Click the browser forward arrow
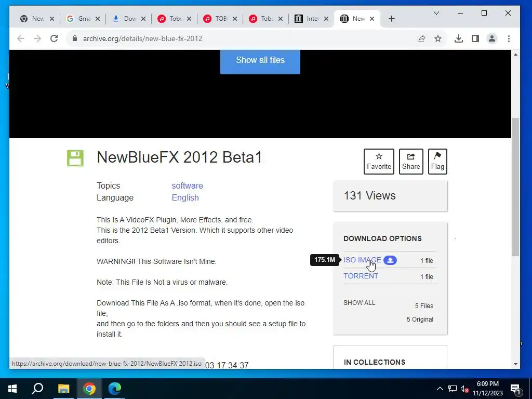532x399 pixels. pyautogui.click(x=37, y=38)
